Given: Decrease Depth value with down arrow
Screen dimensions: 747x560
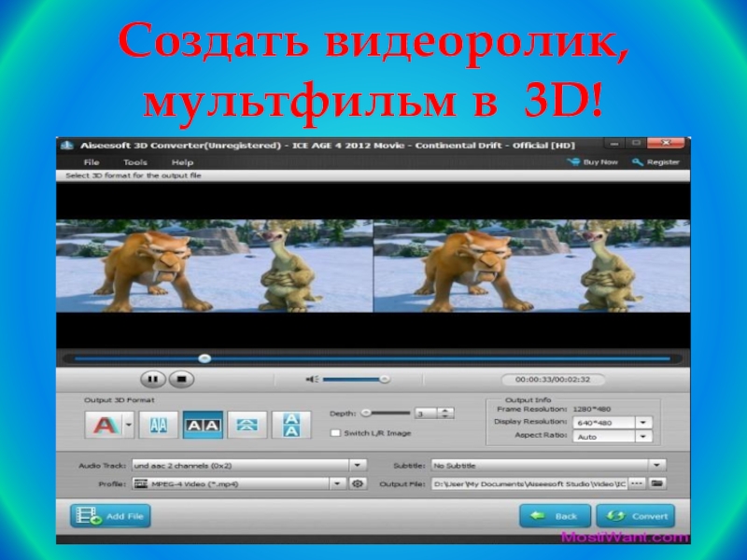Looking at the screenshot, I should [x=445, y=416].
